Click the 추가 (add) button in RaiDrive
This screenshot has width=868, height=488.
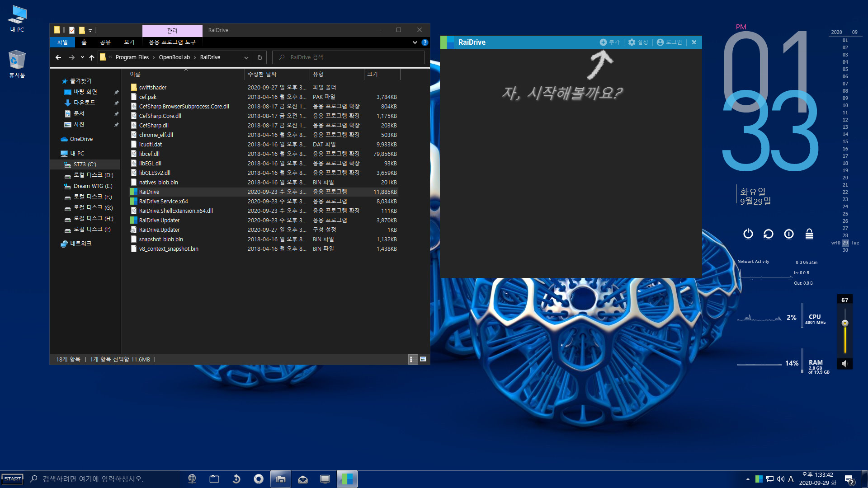(609, 42)
